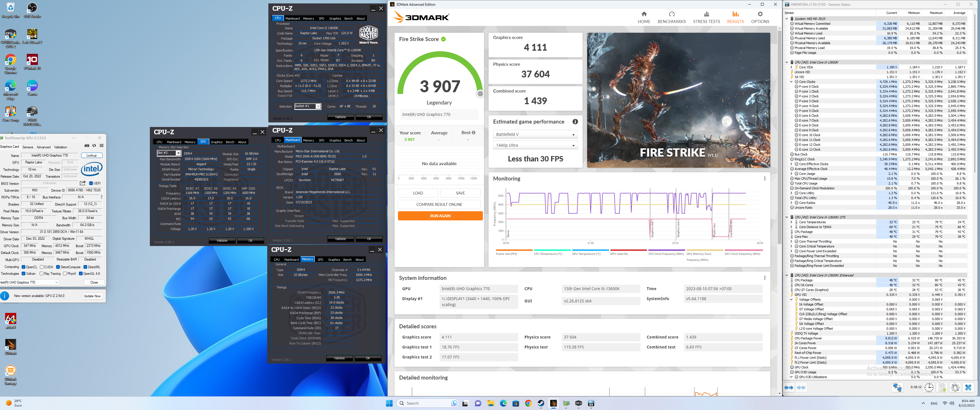980x410 pixels.
Task: Open OBS Studio desktop icon
Action: tap(32, 11)
